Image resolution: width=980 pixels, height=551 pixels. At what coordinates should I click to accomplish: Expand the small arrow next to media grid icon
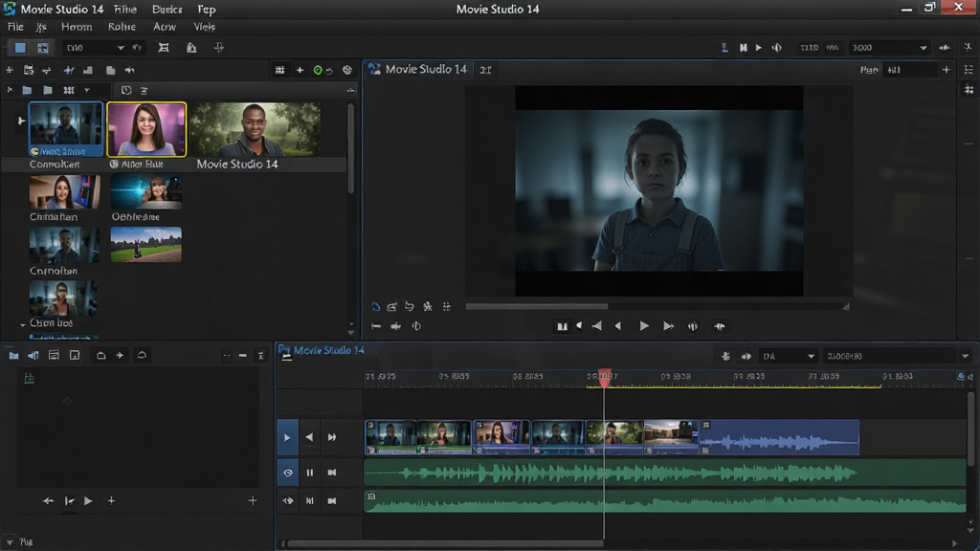pyautogui.click(x=87, y=90)
